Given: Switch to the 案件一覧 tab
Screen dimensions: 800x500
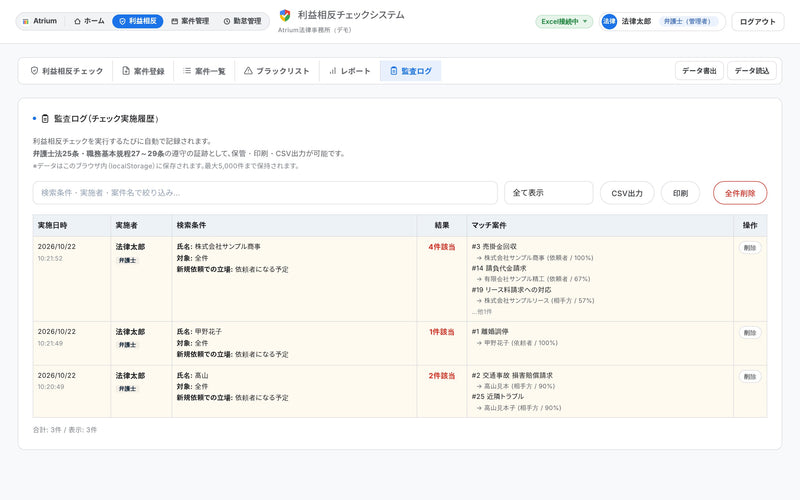Looking at the screenshot, I should click(x=204, y=71).
